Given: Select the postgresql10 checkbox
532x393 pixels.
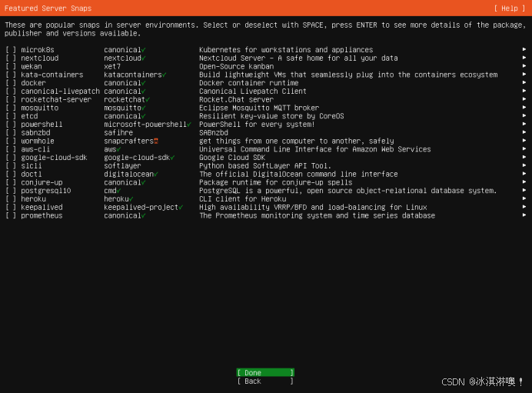Looking at the screenshot, I should coord(11,191).
